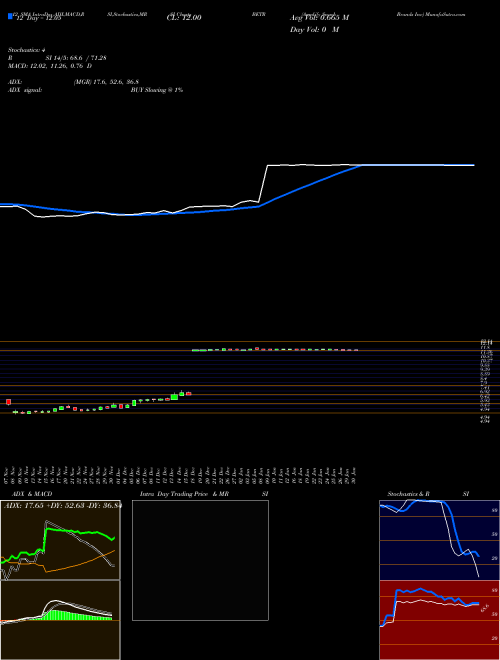Click the empty intraday trading price chart box
This screenshot has height=660, width=500.
200,560
